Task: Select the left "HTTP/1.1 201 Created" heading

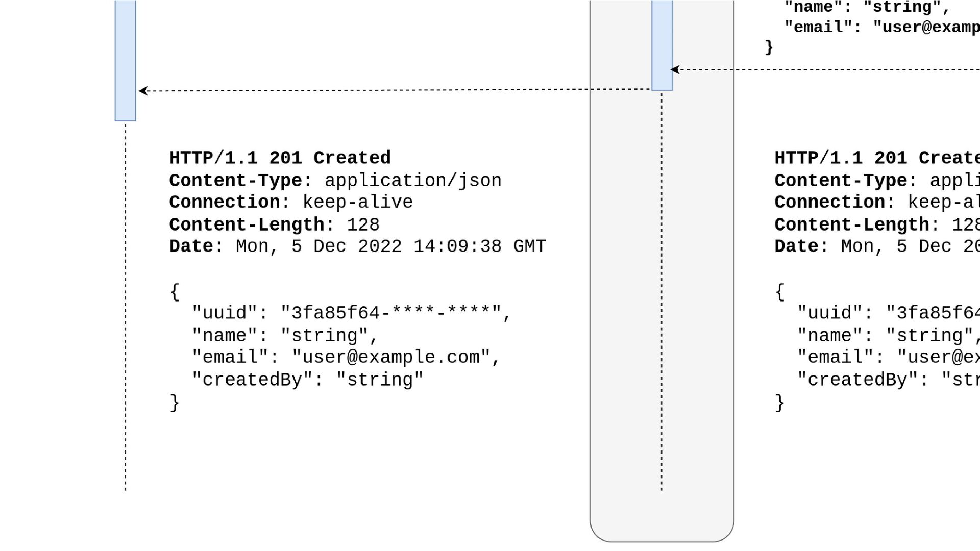Action: pos(280,158)
